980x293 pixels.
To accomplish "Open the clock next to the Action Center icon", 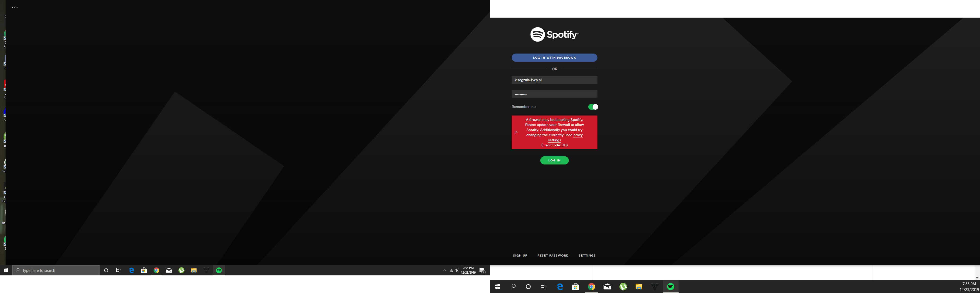I will pyautogui.click(x=468, y=271).
